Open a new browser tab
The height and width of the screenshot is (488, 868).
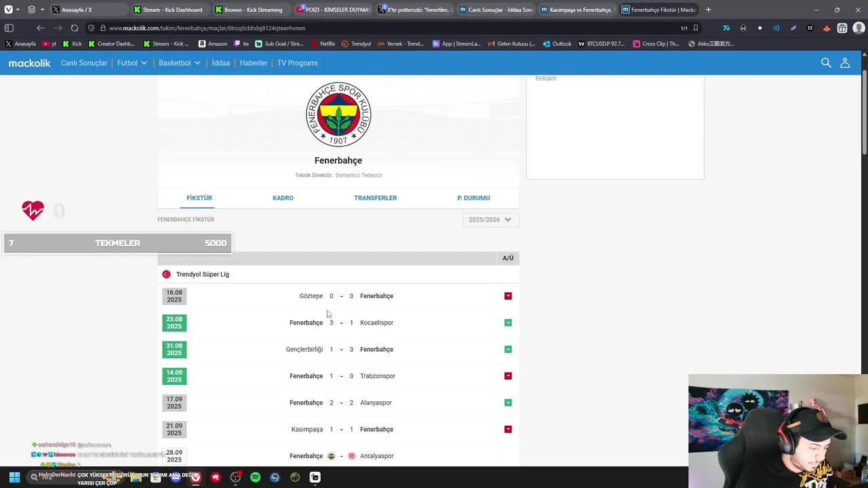click(709, 9)
